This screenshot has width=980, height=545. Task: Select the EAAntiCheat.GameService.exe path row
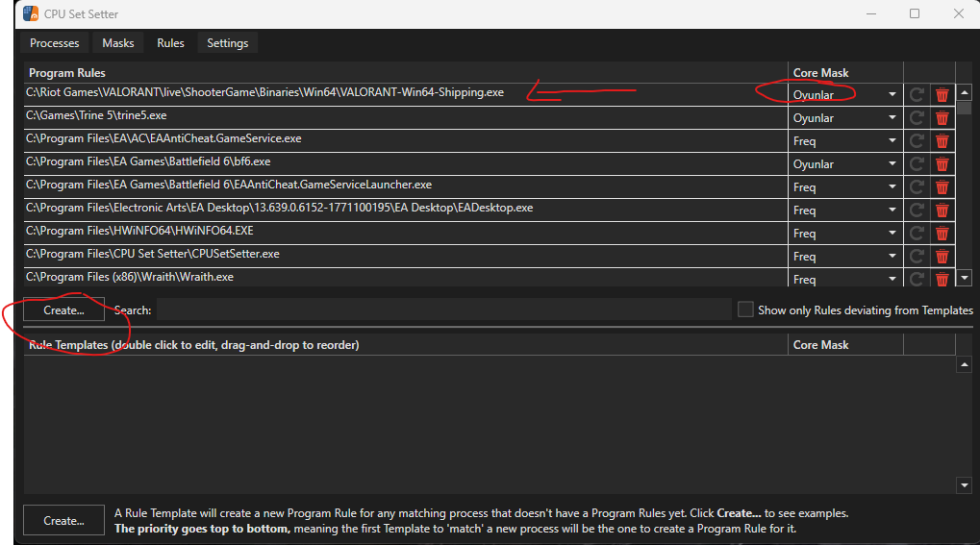pos(406,140)
